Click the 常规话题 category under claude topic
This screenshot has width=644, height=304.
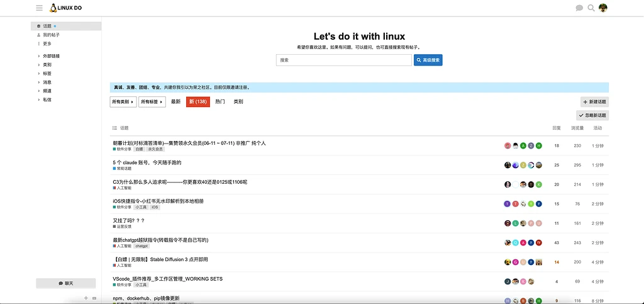(123, 169)
